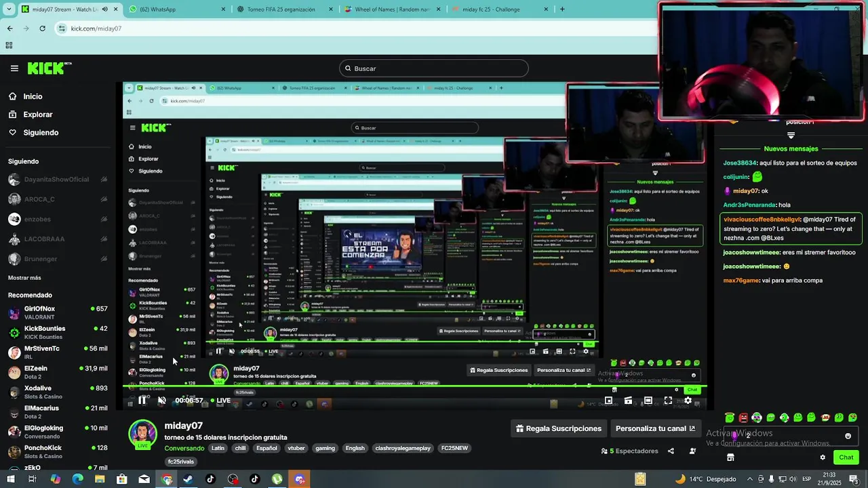
Task: Toggle theater mode in the player
Action: pyautogui.click(x=648, y=401)
